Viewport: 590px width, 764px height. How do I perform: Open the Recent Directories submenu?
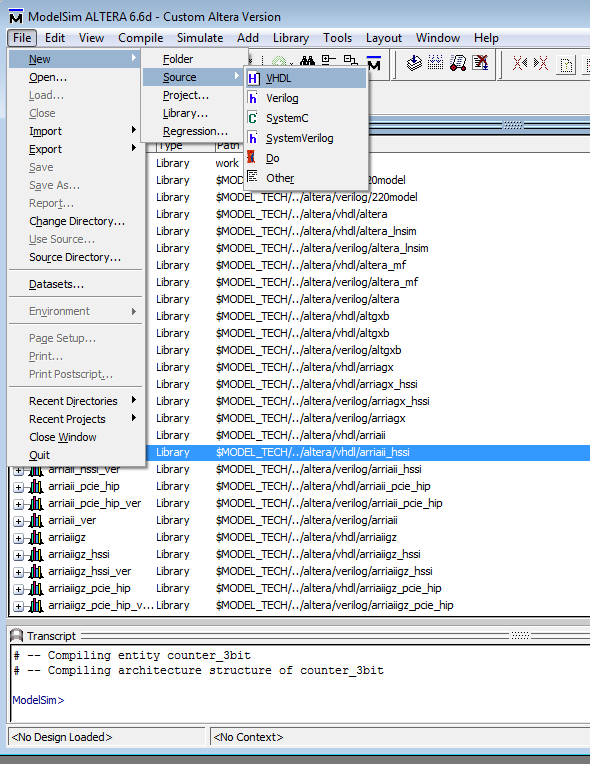(x=75, y=401)
